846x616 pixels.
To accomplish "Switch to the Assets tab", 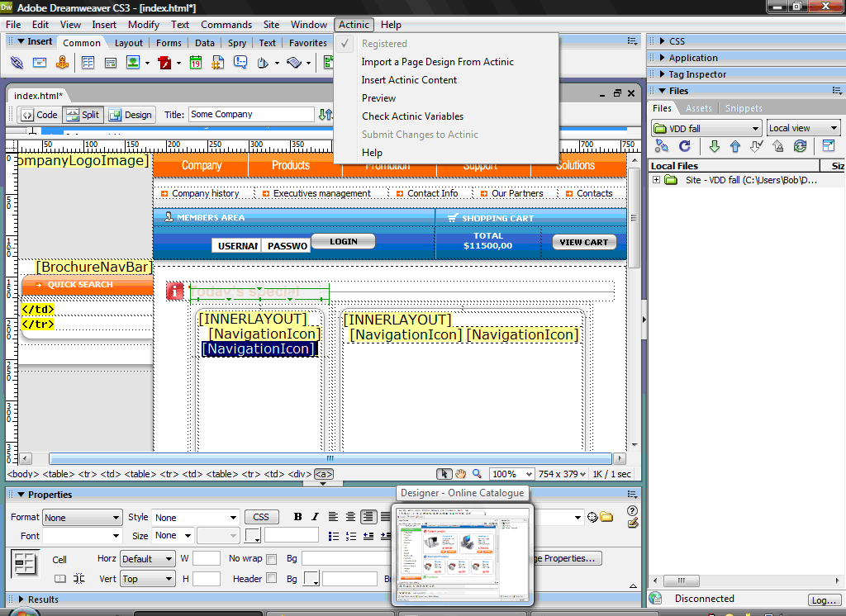I will 698,108.
